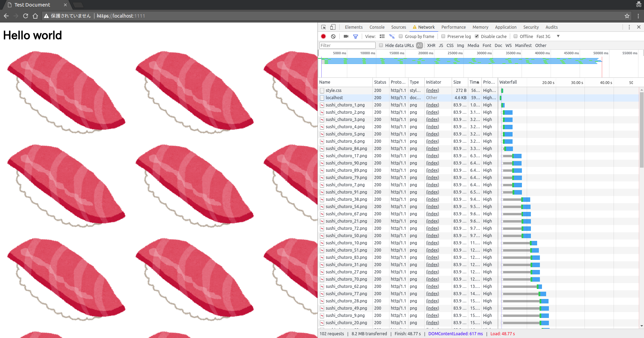Open initiator link for sushi_chutoro_1.png
This screenshot has height=338, width=644.
tap(432, 105)
